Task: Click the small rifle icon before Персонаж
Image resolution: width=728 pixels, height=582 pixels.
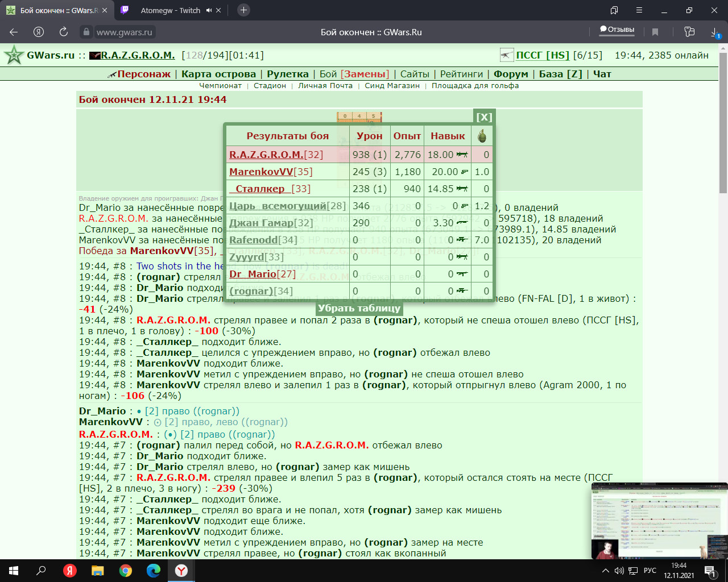Action: [112, 74]
